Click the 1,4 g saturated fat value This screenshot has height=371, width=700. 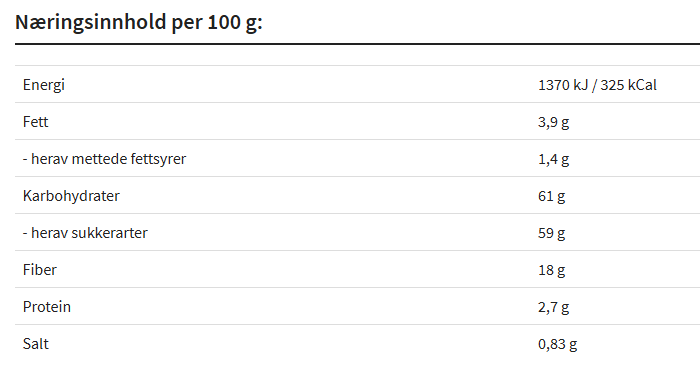pos(554,159)
